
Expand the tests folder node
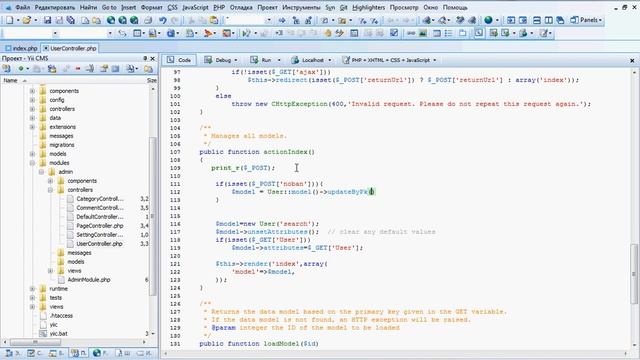[x=32, y=298]
